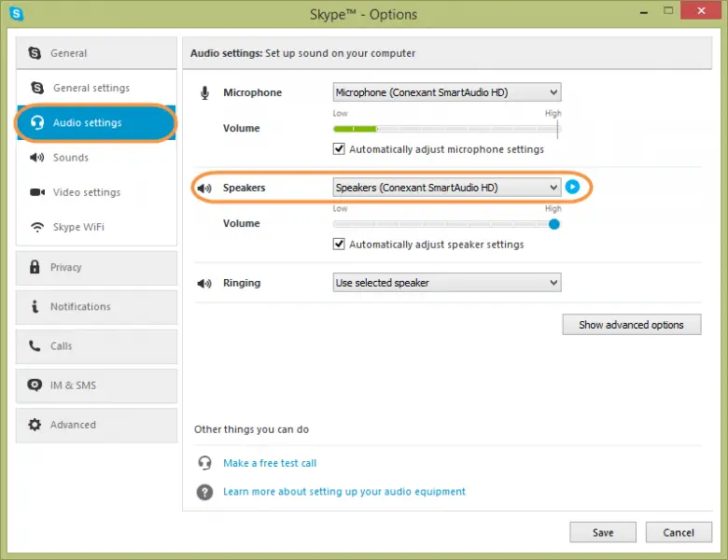The height and width of the screenshot is (560, 728).
Task: Click the Skype logo in title bar
Action: click(x=16, y=14)
